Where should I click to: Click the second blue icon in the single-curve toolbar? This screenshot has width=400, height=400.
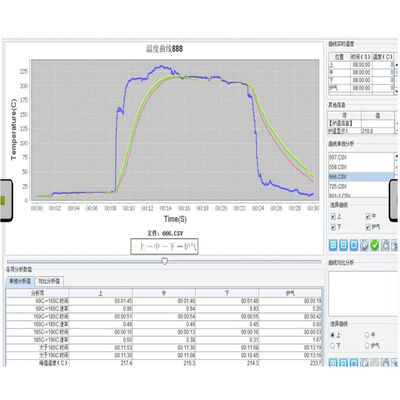344,246
